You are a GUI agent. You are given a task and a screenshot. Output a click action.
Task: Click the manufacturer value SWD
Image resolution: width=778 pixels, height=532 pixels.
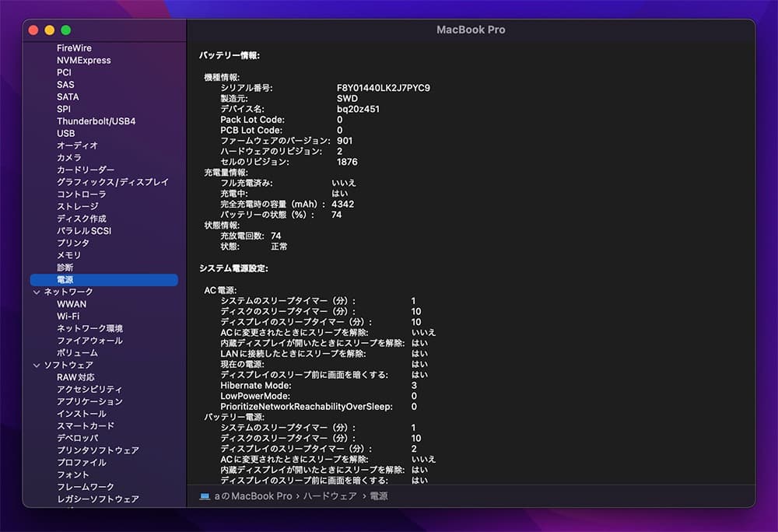tap(347, 98)
